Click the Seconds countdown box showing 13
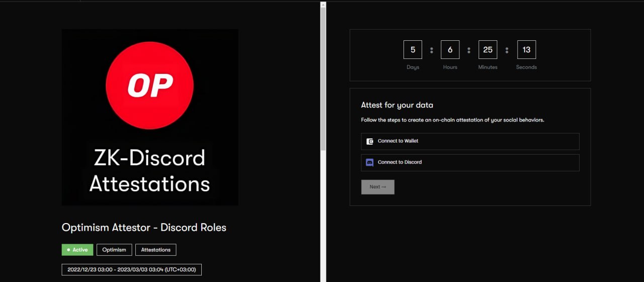Viewport: 644px width, 282px height. pos(526,50)
